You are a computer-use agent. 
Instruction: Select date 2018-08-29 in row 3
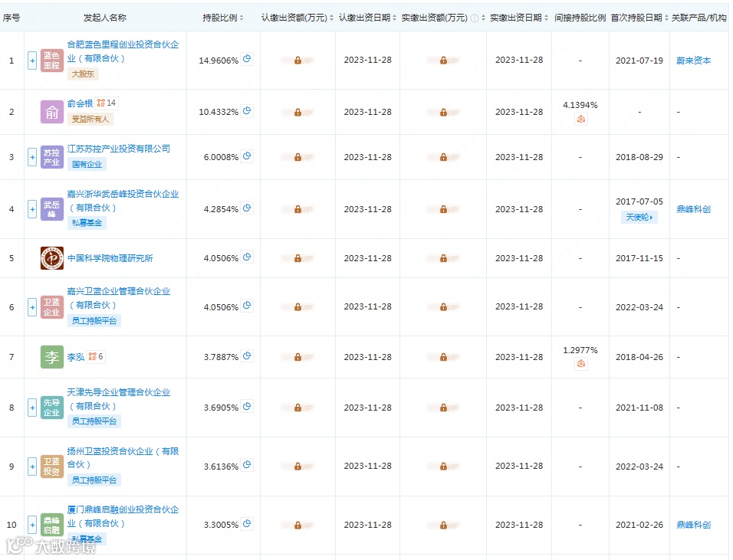click(639, 157)
